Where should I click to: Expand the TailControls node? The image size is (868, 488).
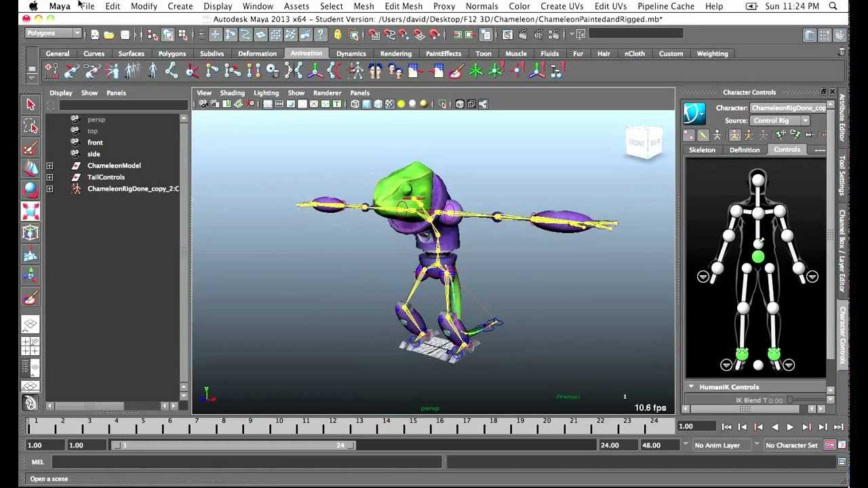click(50, 177)
